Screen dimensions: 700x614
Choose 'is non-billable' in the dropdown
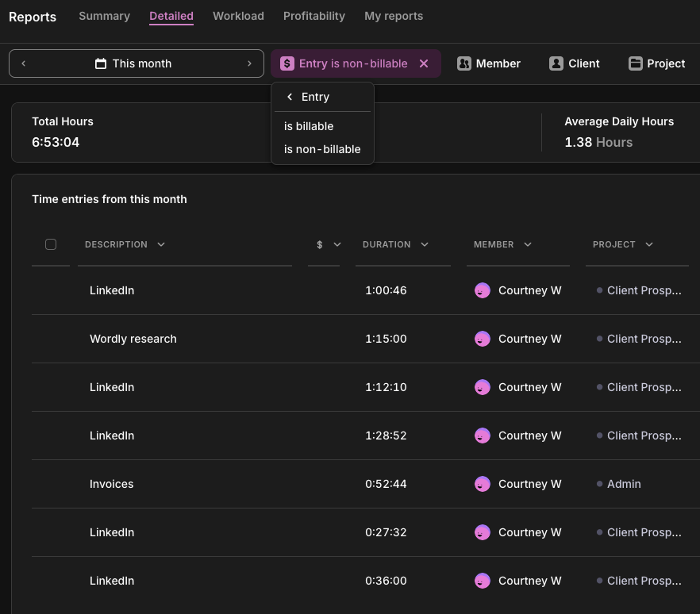click(x=322, y=149)
